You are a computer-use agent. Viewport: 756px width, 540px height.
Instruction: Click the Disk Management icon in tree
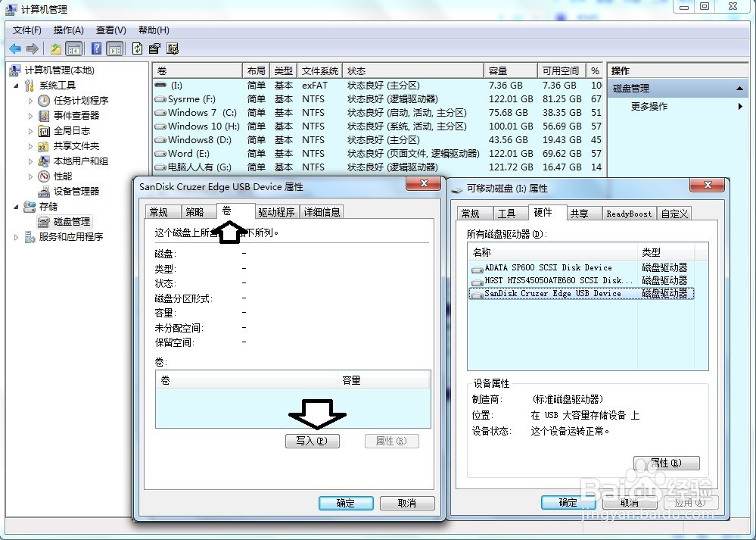44,221
